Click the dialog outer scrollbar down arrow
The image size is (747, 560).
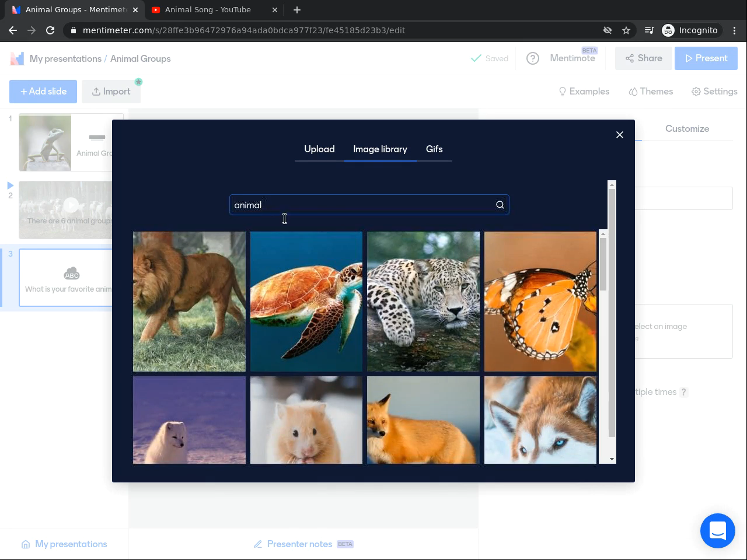click(612, 459)
